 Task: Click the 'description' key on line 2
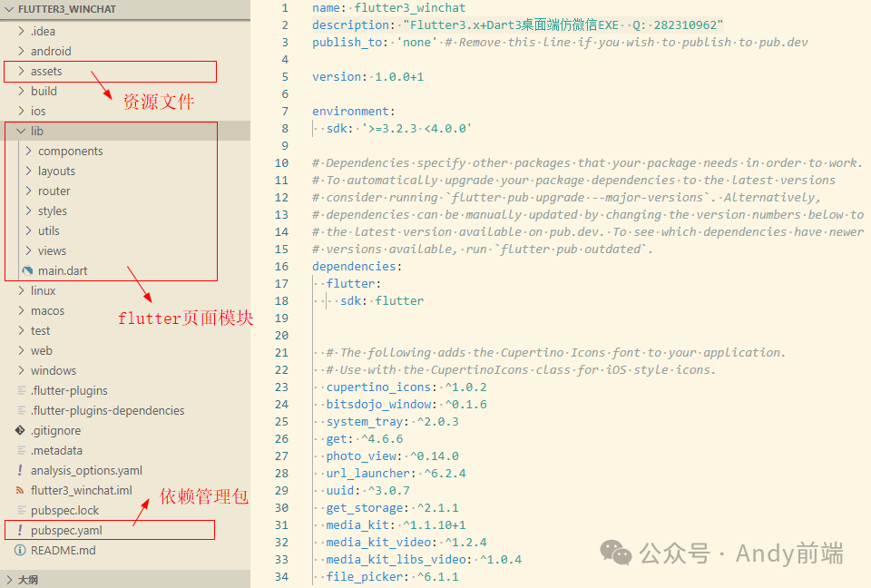[350, 25]
